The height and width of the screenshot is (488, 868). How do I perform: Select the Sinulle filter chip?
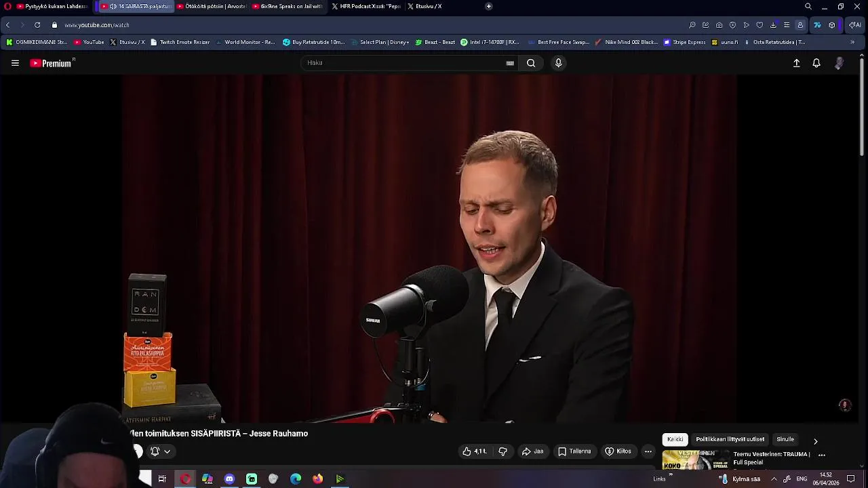(785, 439)
